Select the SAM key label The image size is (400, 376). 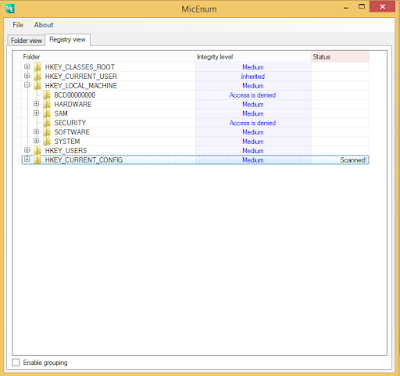[x=61, y=113]
